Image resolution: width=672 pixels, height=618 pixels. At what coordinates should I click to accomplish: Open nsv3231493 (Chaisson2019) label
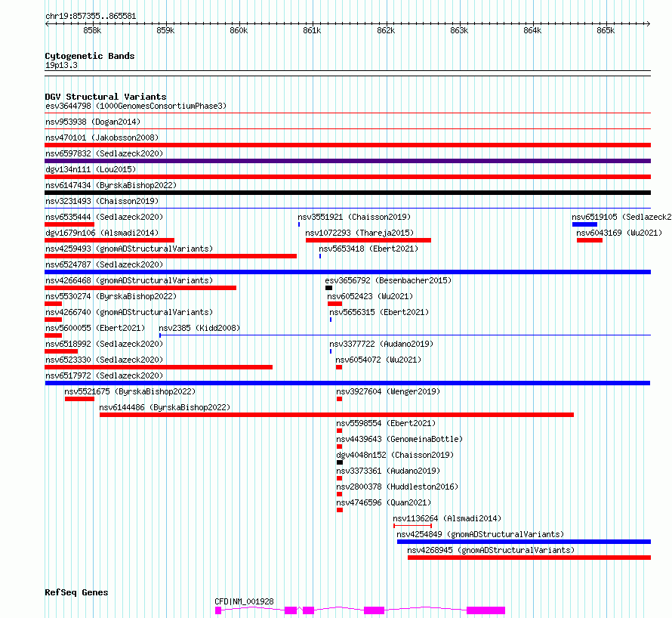pos(102,201)
